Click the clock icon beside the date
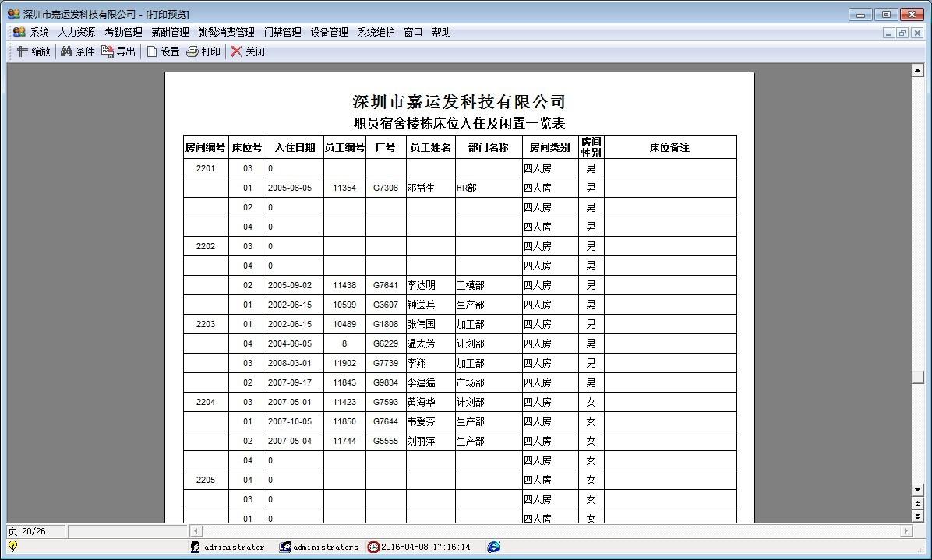 [x=373, y=547]
